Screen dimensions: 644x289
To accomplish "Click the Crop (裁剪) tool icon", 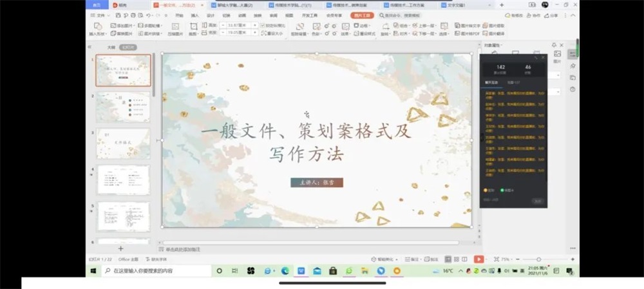I will pos(194,28).
